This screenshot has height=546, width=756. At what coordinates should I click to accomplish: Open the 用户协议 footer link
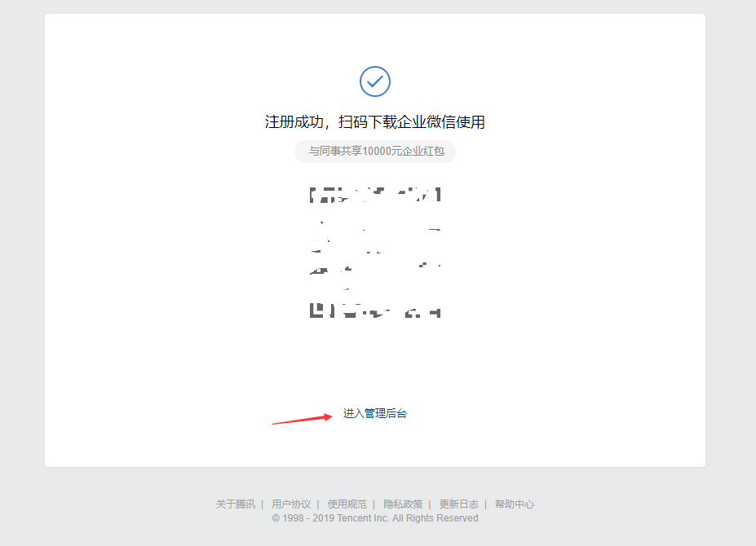291,504
